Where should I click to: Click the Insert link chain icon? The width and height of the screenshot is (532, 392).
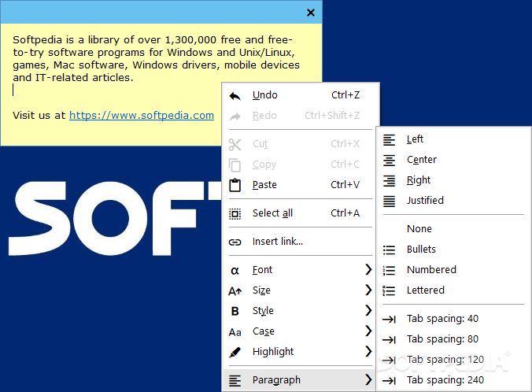pos(235,242)
